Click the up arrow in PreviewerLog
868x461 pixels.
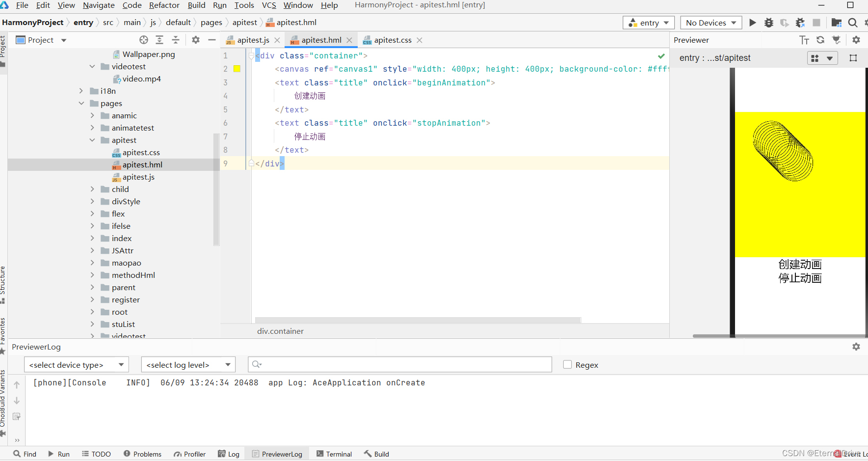17,385
